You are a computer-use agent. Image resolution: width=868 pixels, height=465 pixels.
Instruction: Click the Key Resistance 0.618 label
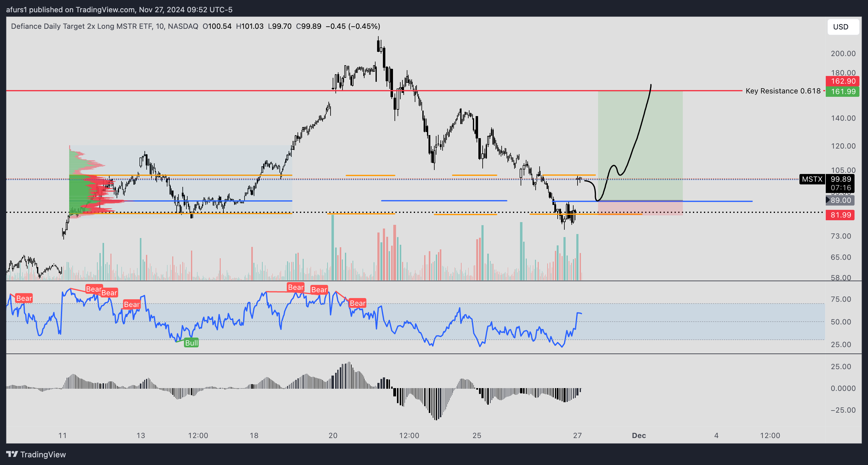(x=783, y=91)
